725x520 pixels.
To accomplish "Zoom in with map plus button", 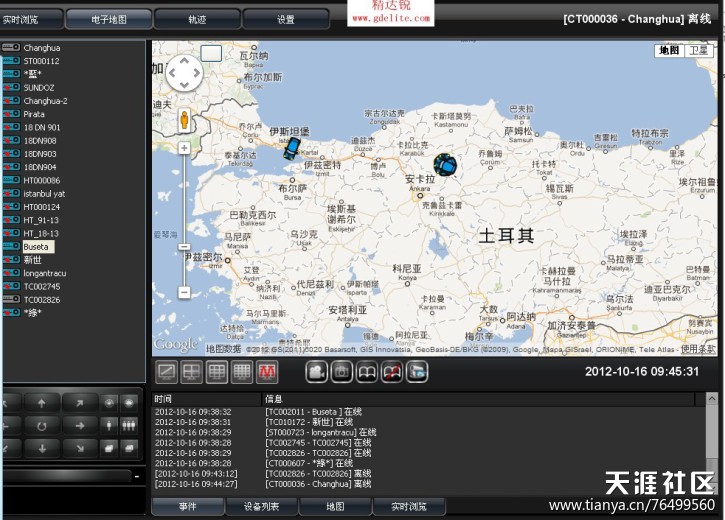I will (x=184, y=148).
